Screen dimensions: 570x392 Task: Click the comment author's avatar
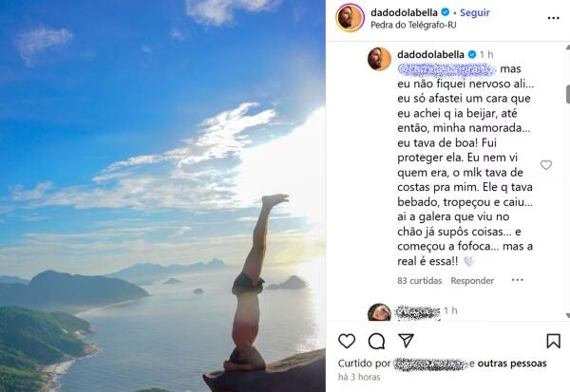[379, 59]
